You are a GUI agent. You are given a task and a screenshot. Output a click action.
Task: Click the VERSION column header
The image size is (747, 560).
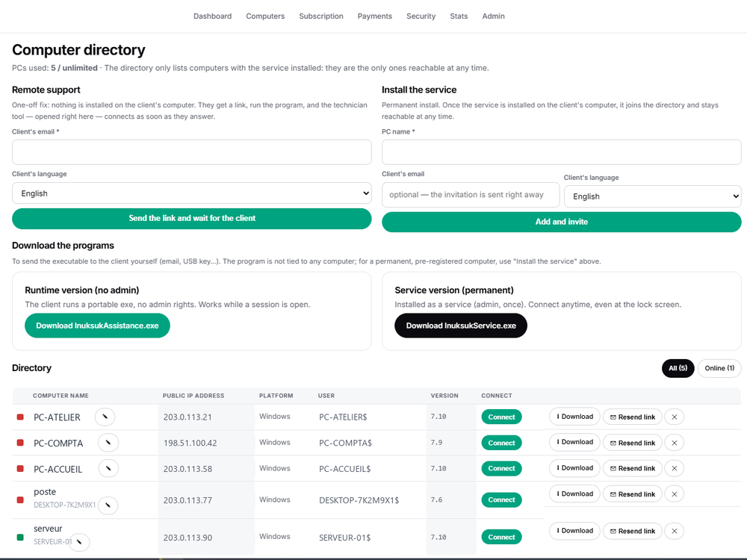click(x=444, y=396)
